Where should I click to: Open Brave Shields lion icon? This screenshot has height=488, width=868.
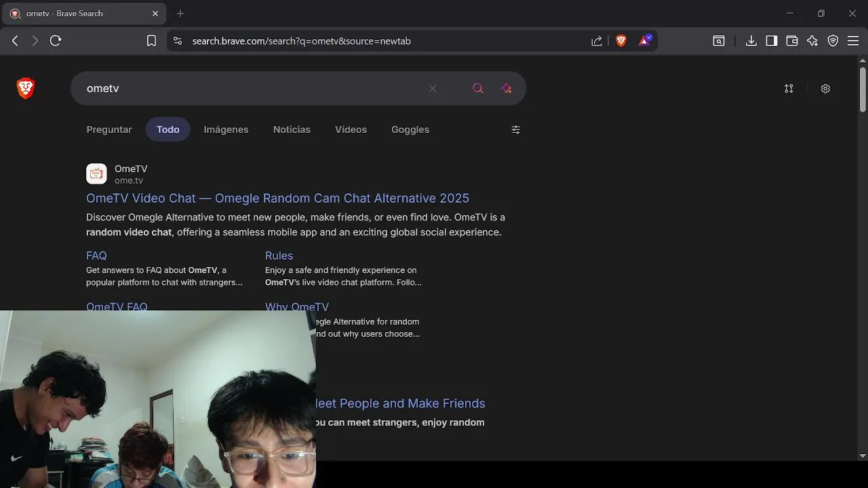(620, 41)
